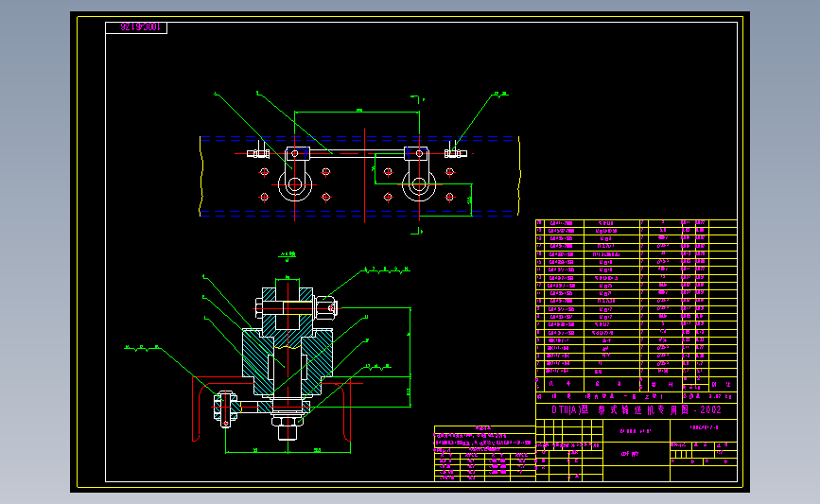Select the green section-view label above the lower view
The image size is (820, 504).
point(288,255)
